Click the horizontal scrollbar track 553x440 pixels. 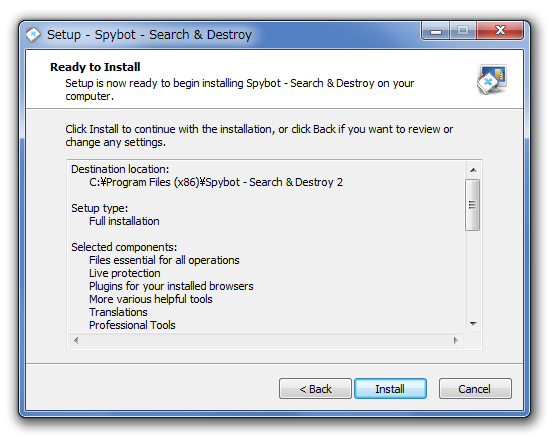coord(266,341)
